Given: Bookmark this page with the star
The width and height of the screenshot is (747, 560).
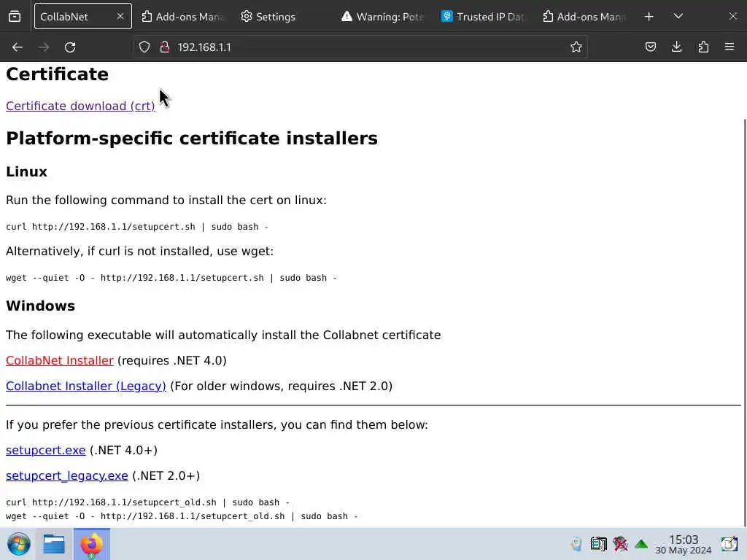Looking at the screenshot, I should 576,47.
